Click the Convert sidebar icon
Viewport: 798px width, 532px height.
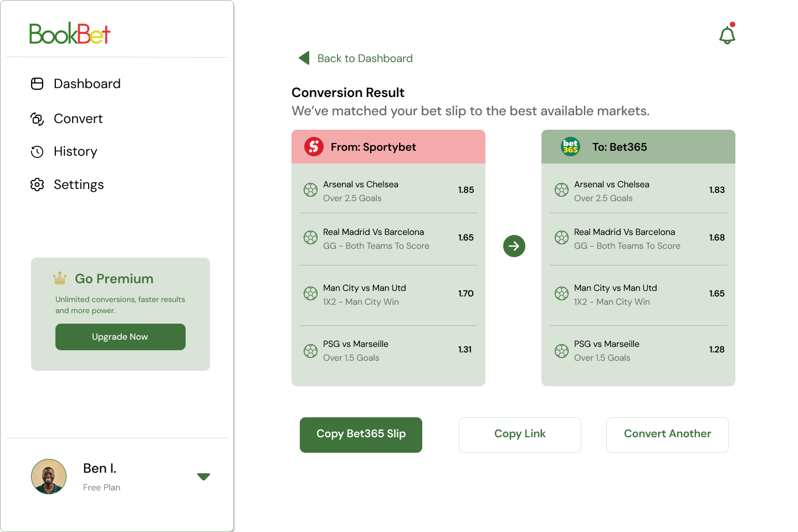pyautogui.click(x=37, y=119)
